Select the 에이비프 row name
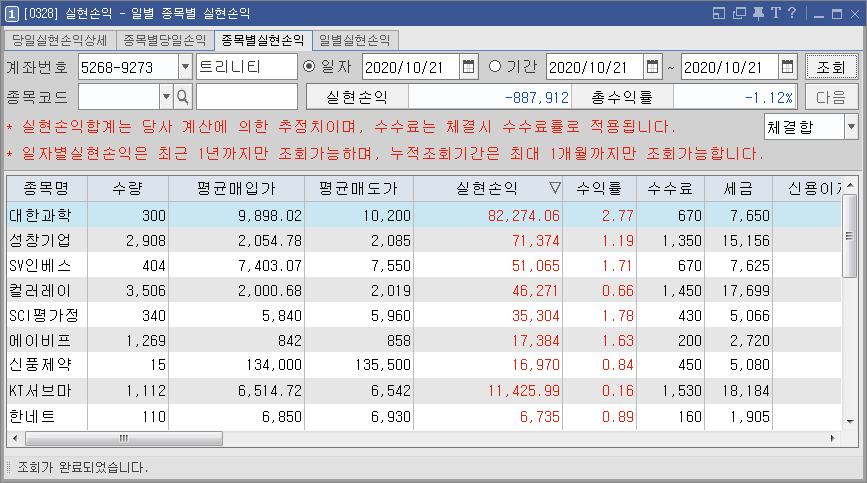This screenshot has width=867, height=483. [x=40, y=340]
